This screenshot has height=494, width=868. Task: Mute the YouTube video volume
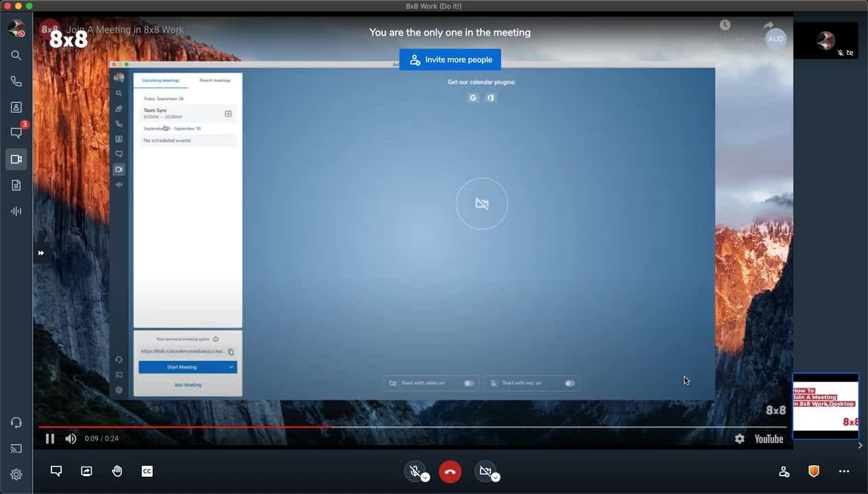coord(71,439)
